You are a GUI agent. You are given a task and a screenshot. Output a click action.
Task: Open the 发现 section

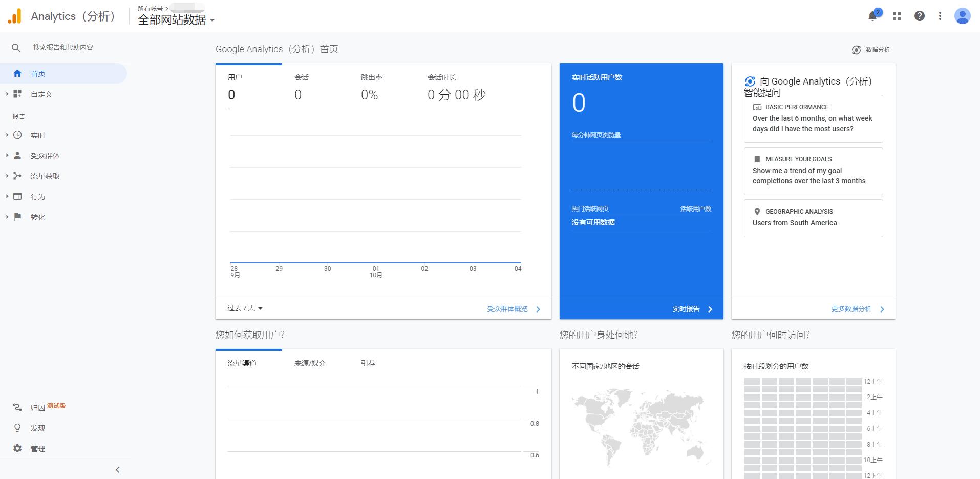pyautogui.click(x=37, y=428)
